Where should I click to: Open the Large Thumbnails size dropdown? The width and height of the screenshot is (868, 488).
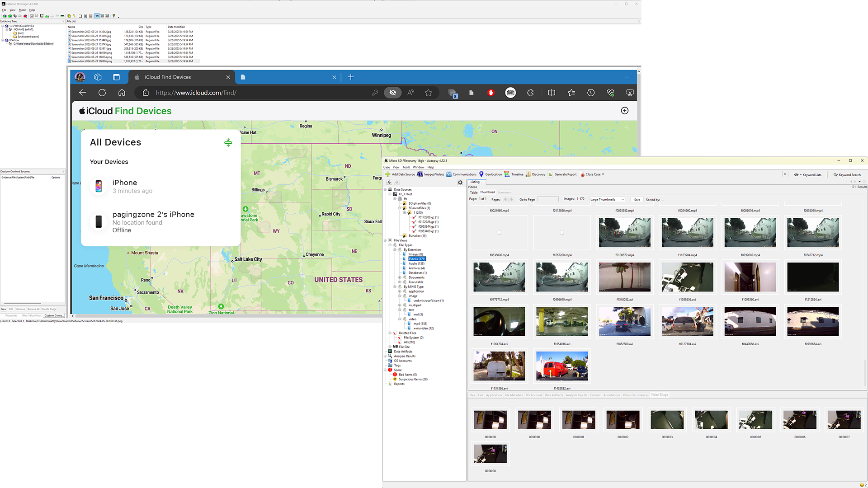pos(607,200)
